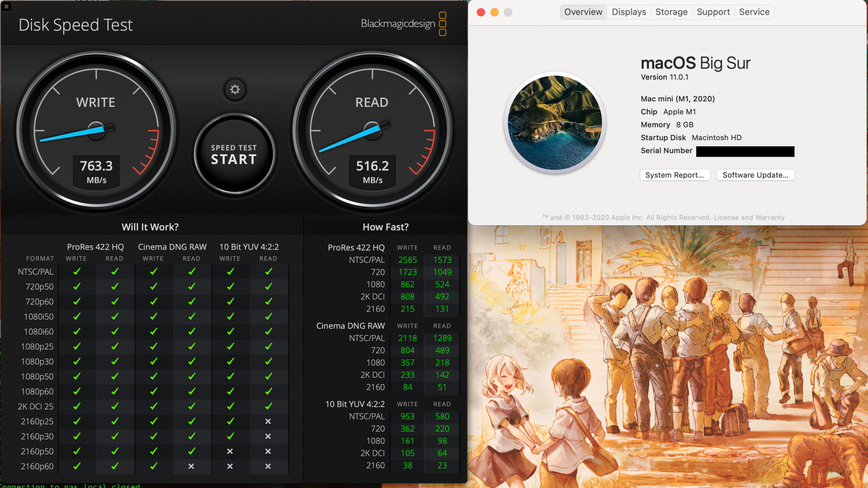Open the settings gear in Disk Speed Test
868x488 pixels.
pos(235,89)
